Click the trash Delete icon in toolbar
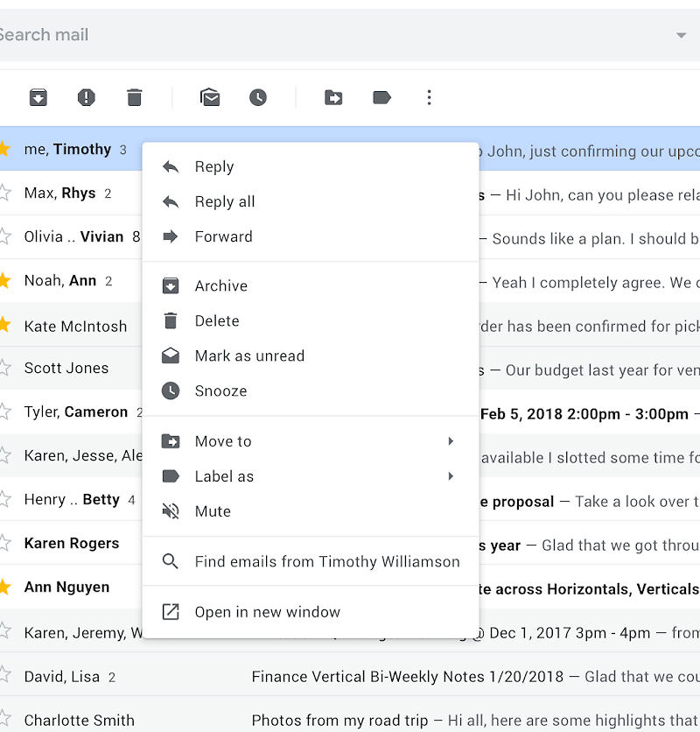The height and width of the screenshot is (732, 700). point(134,98)
